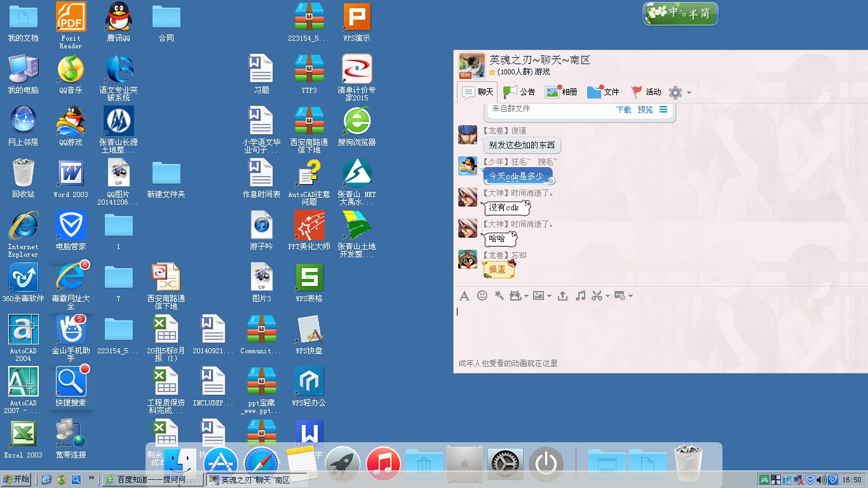Click the scissors screenshot tool
This screenshot has width=868, height=488.
[597, 295]
